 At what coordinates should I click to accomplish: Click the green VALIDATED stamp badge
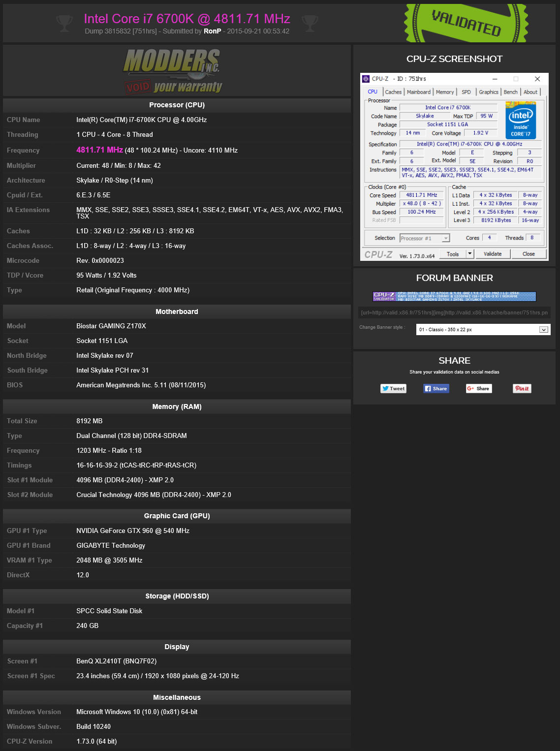(466, 23)
